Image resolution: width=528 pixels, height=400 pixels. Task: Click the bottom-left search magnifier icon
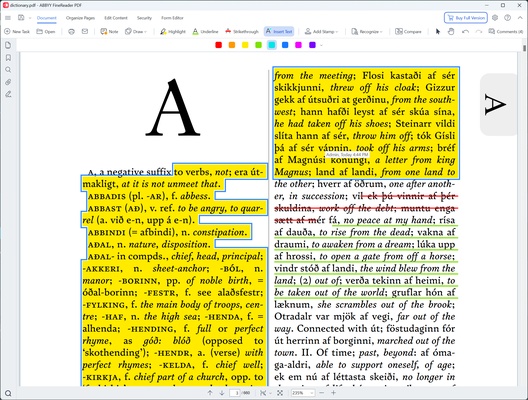click(8, 393)
